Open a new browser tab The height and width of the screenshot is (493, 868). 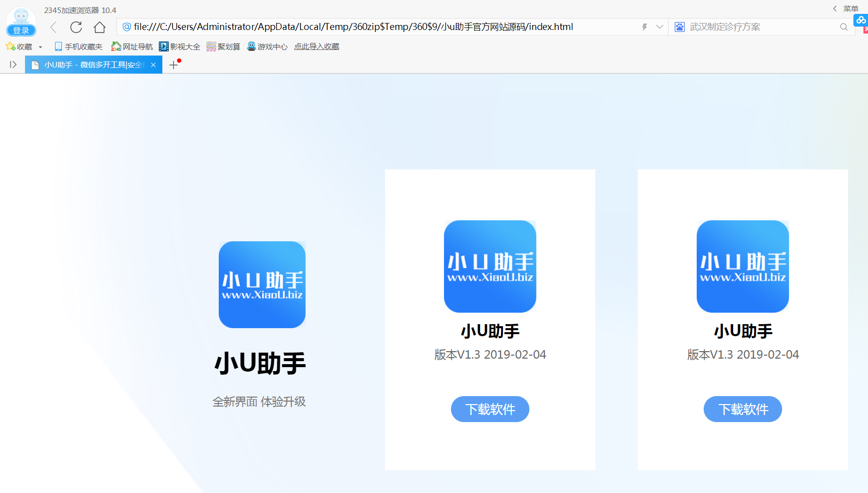pyautogui.click(x=174, y=64)
